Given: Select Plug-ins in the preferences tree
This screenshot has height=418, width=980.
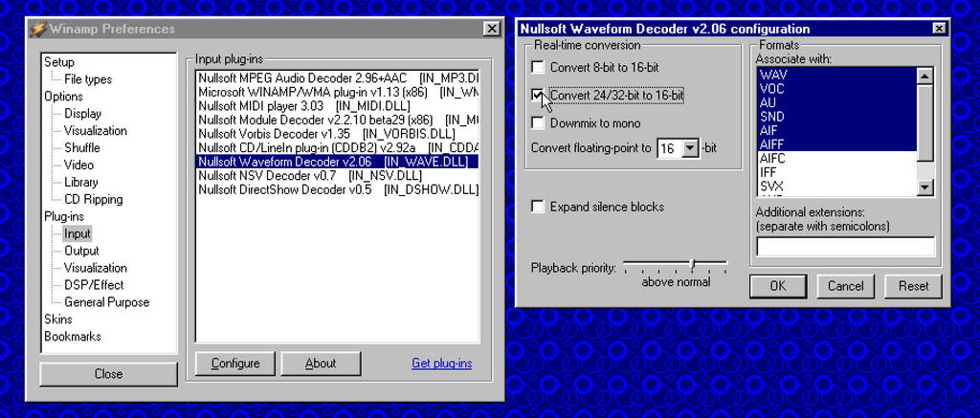Looking at the screenshot, I should [64, 217].
